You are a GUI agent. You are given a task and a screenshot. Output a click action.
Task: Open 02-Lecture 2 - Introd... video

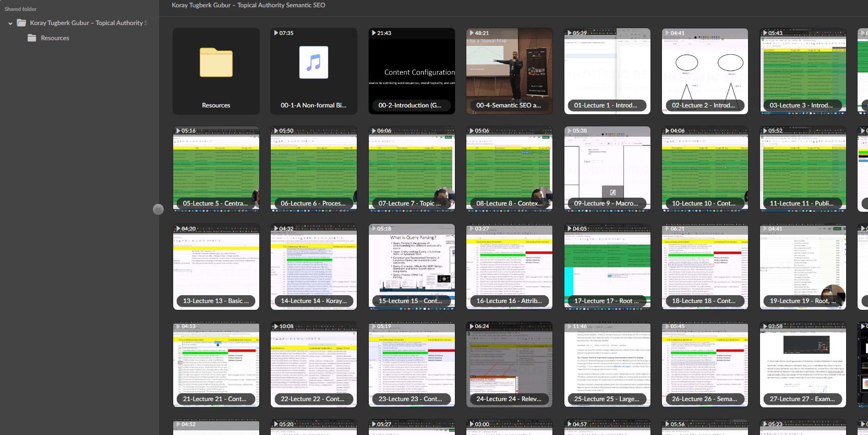(x=705, y=71)
